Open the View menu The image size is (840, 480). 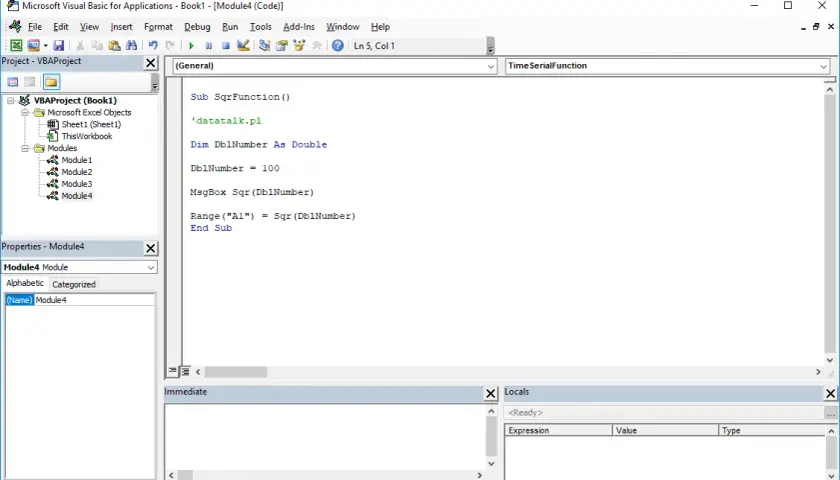tap(89, 27)
